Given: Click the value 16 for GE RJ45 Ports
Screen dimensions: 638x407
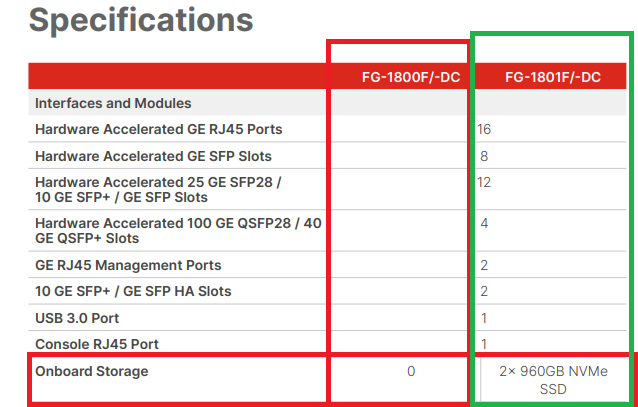Looking at the screenshot, I should [x=485, y=129].
